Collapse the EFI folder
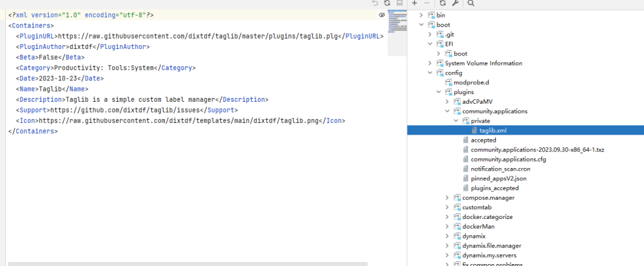 click(430, 44)
